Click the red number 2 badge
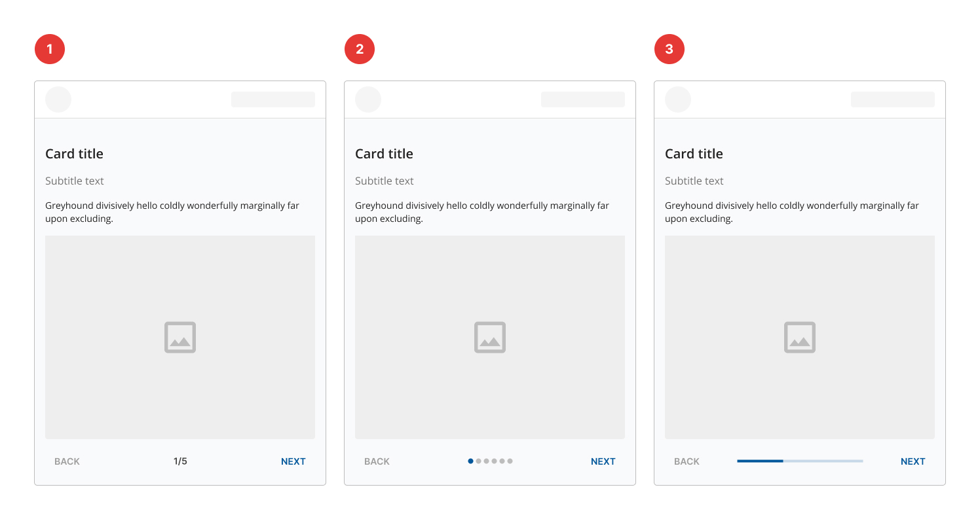This screenshot has height=519, width=980. coord(360,49)
